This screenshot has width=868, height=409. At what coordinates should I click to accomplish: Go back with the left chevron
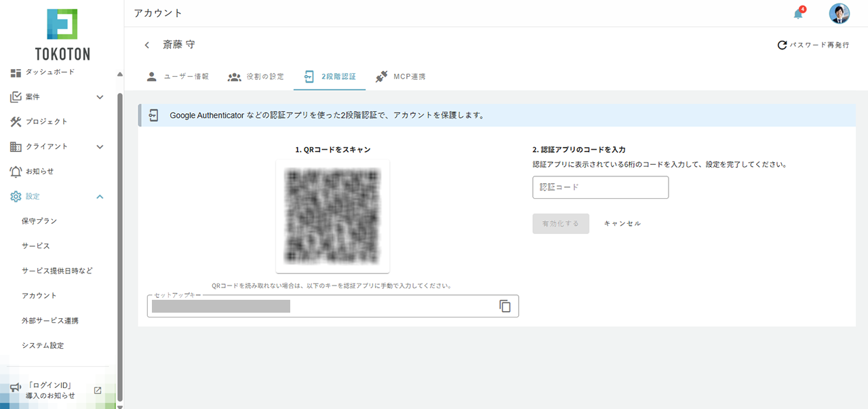coord(147,45)
